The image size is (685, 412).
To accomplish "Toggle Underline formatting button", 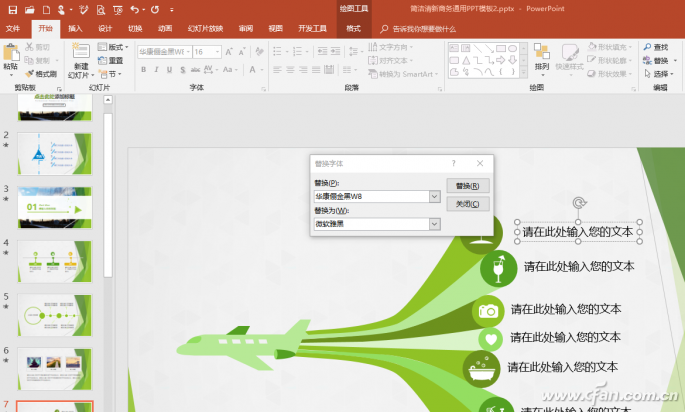I will coord(169,69).
